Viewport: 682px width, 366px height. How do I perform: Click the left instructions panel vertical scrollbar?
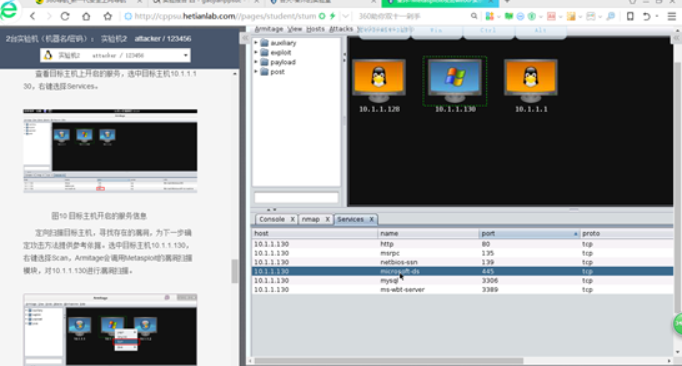click(x=235, y=271)
